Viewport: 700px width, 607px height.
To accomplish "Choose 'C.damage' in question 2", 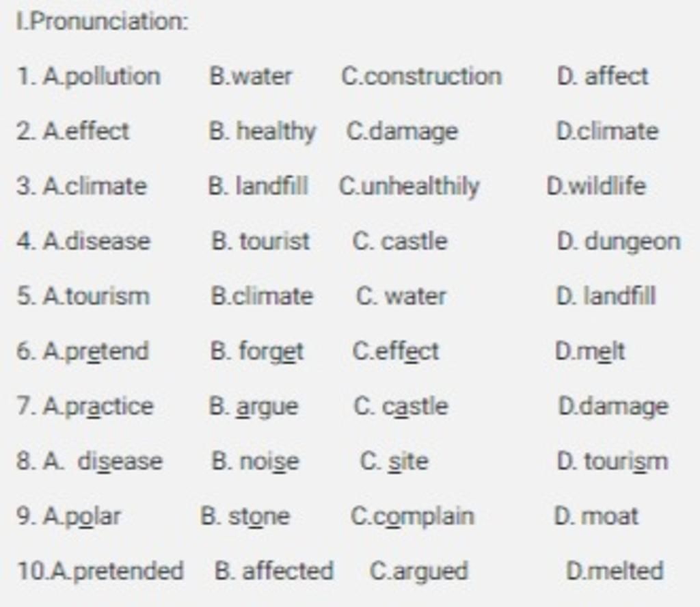I will pyautogui.click(x=402, y=132).
